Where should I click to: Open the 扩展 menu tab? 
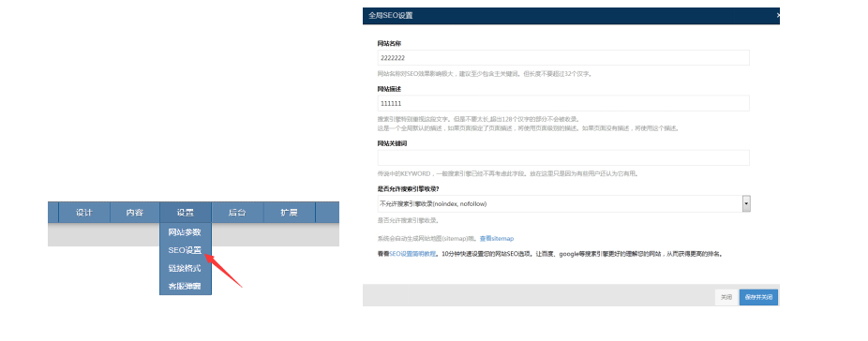pos(289,213)
